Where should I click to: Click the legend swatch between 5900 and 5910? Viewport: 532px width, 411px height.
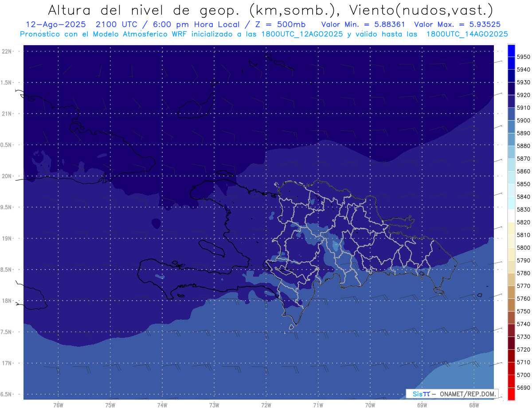pyautogui.click(x=511, y=114)
